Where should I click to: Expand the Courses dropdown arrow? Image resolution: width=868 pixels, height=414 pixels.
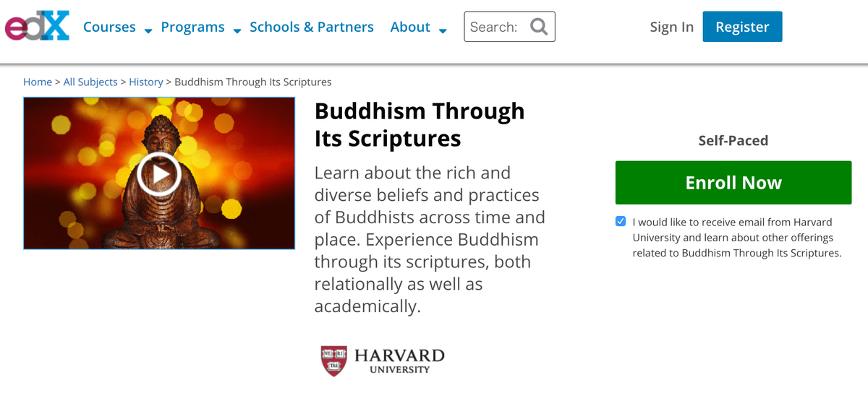point(148,30)
